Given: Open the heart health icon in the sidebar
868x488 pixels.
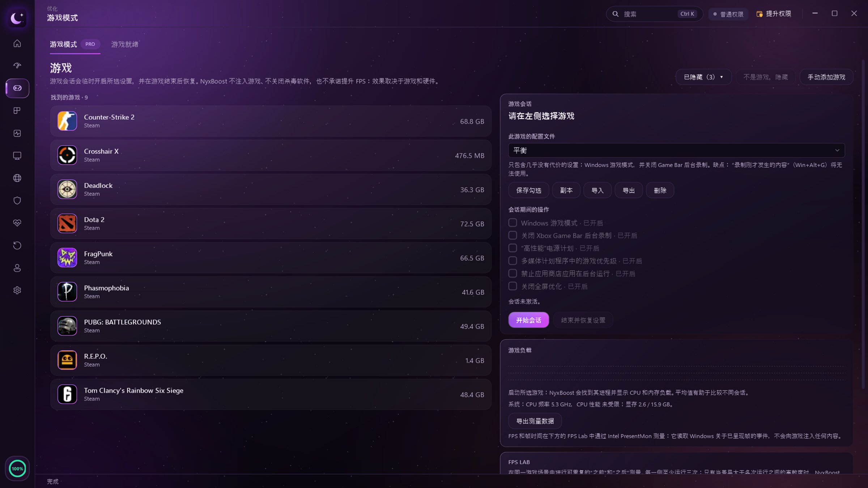Looking at the screenshot, I should 17,223.
